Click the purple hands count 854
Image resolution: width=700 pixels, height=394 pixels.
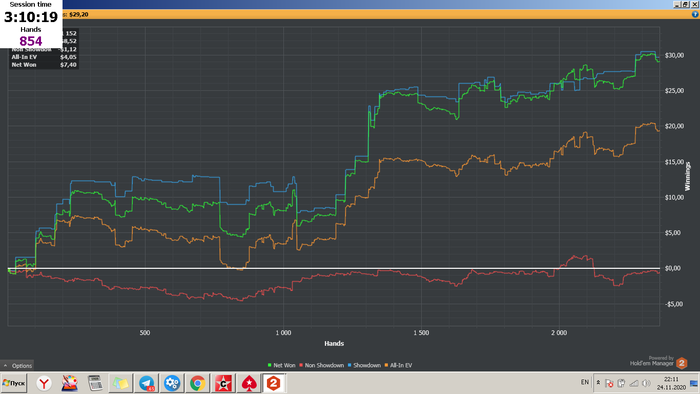click(x=31, y=41)
